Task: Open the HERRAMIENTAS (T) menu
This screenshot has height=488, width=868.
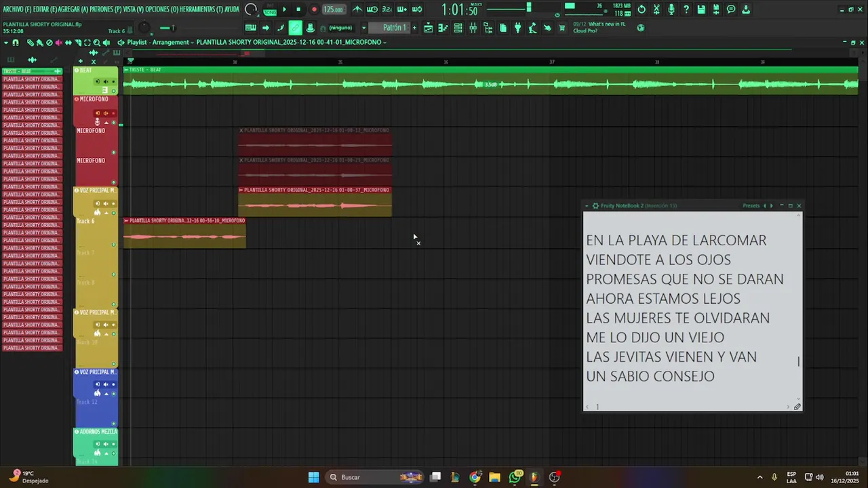Action: 201,9
